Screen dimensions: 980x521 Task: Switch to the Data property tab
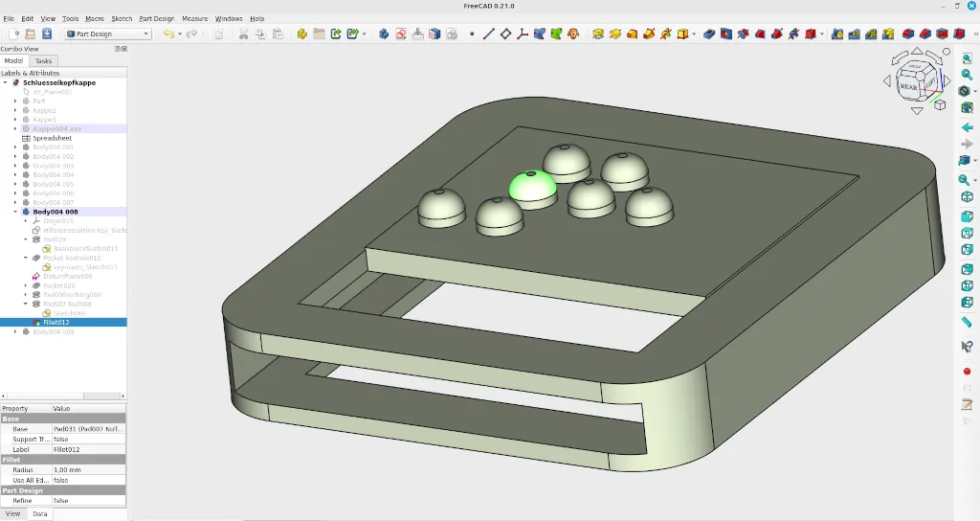click(x=40, y=513)
